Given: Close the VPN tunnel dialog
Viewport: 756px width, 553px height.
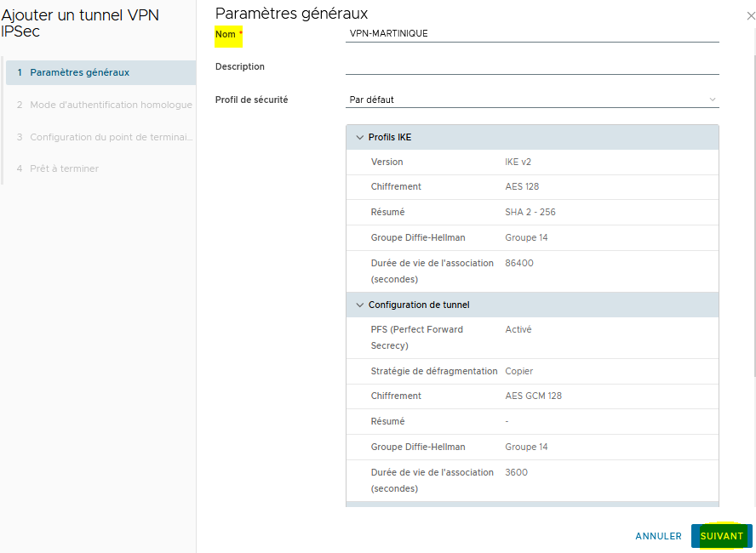Looking at the screenshot, I should (750, 16).
